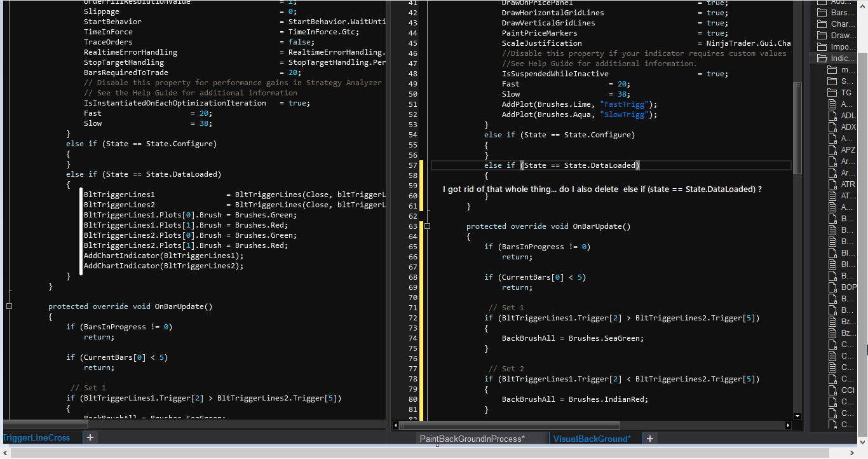Open the ADX indicator file
This screenshot has width=868, height=459.
click(x=848, y=127)
